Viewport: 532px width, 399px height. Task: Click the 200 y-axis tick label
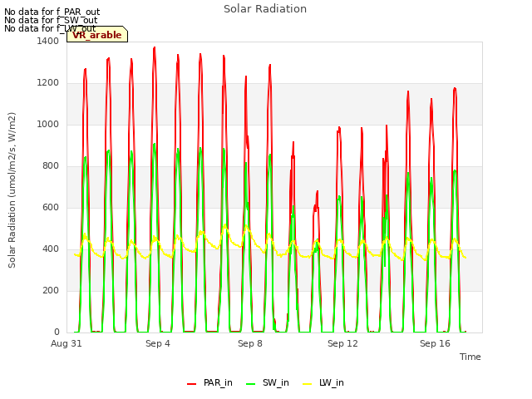coord(51,290)
